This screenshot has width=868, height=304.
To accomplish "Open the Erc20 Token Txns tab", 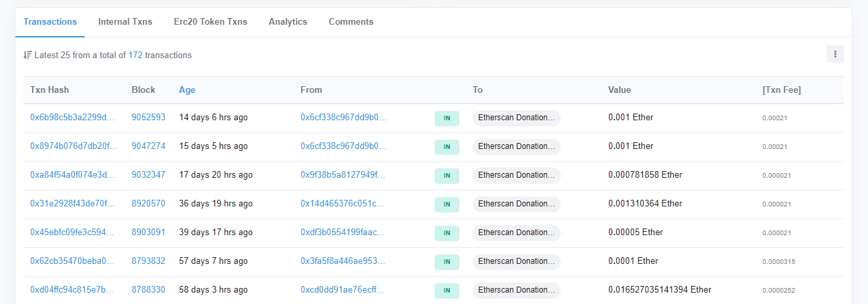I will point(210,22).
